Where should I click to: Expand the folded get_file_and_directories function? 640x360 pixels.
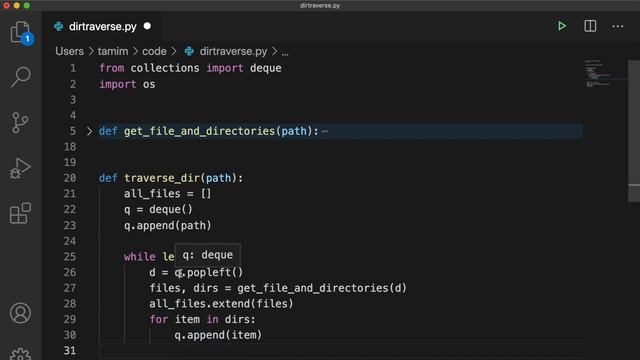[x=89, y=131]
